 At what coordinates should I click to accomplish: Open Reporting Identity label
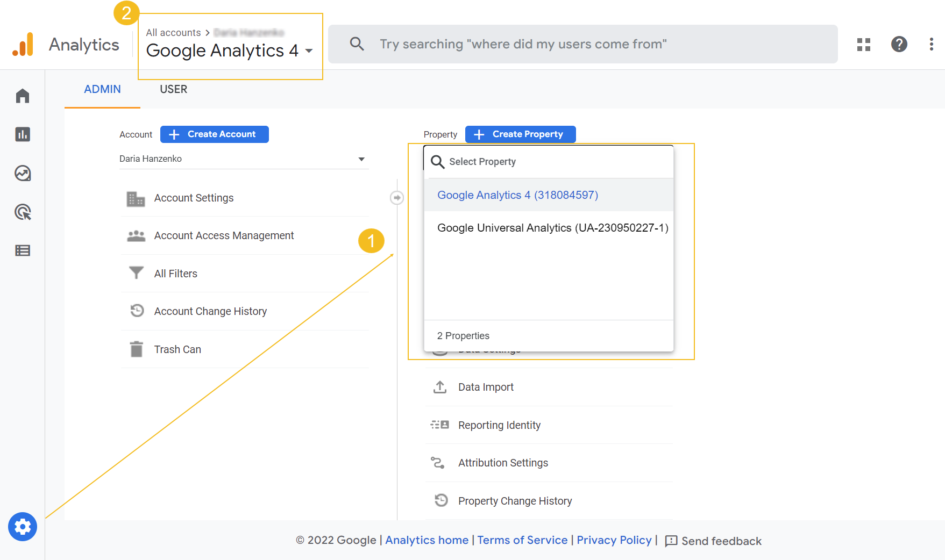[499, 425]
